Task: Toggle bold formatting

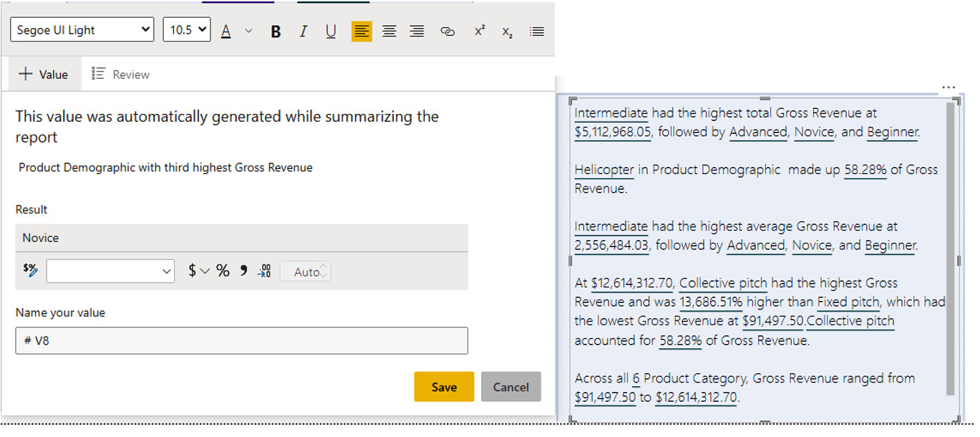Action: click(276, 32)
